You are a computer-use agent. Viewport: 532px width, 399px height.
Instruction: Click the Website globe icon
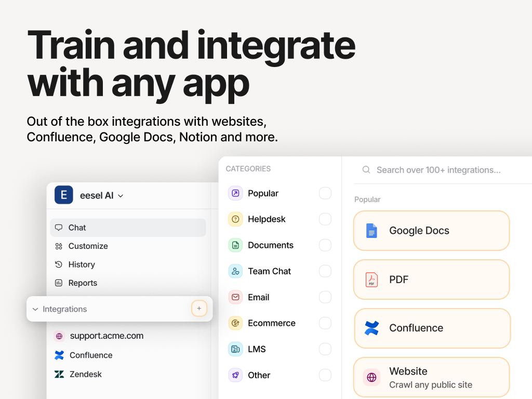pyautogui.click(x=371, y=378)
